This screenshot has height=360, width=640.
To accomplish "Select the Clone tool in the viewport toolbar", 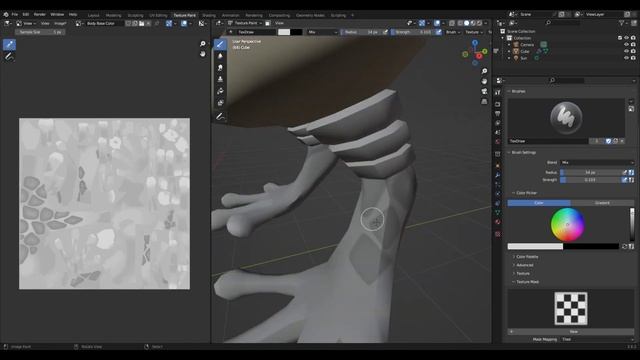I will tap(220, 79).
